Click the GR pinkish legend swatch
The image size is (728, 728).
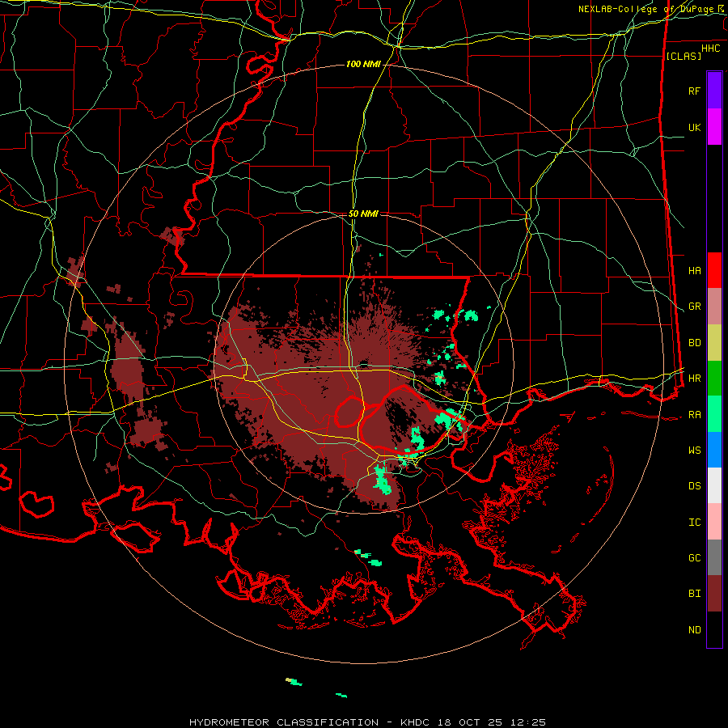[x=714, y=307]
